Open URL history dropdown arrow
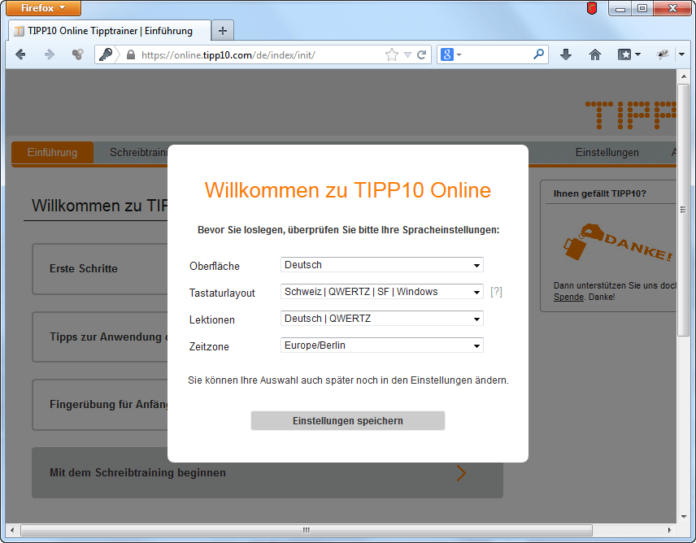This screenshot has height=543, width=696. tap(407, 55)
